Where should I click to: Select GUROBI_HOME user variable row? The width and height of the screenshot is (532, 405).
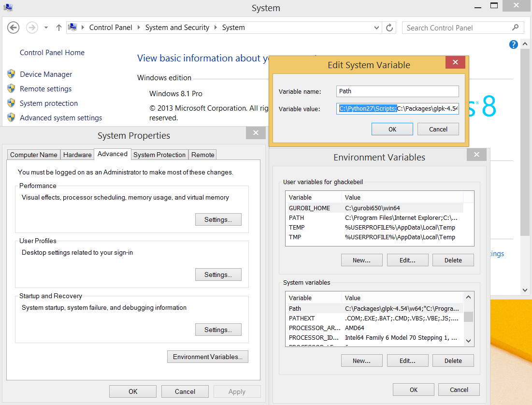(374, 208)
